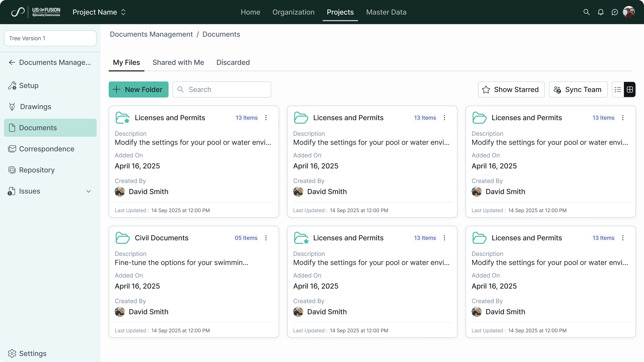Create a New Folder
This screenshot has width=644, height=362.
coord(138,89)
